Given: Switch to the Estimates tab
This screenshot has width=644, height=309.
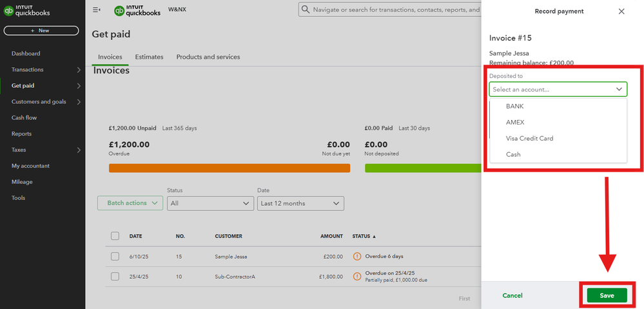Looking at the screenshot, I should (149, 57).
